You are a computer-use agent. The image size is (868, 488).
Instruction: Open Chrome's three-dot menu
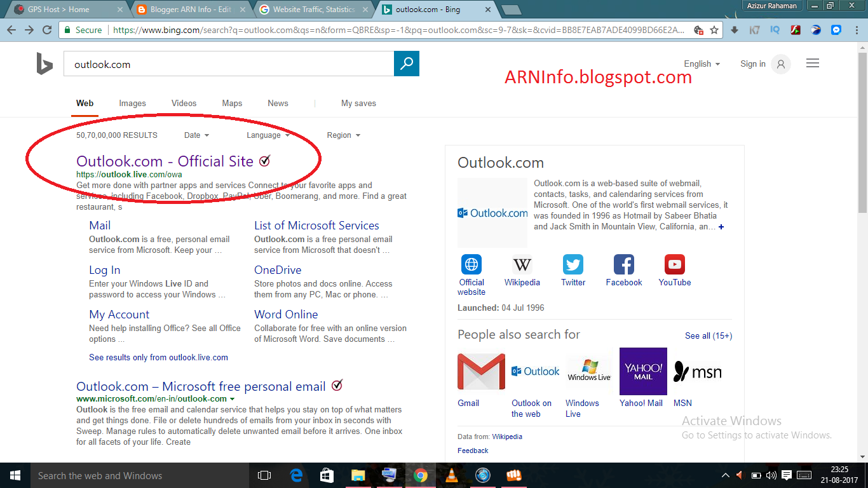855,30
